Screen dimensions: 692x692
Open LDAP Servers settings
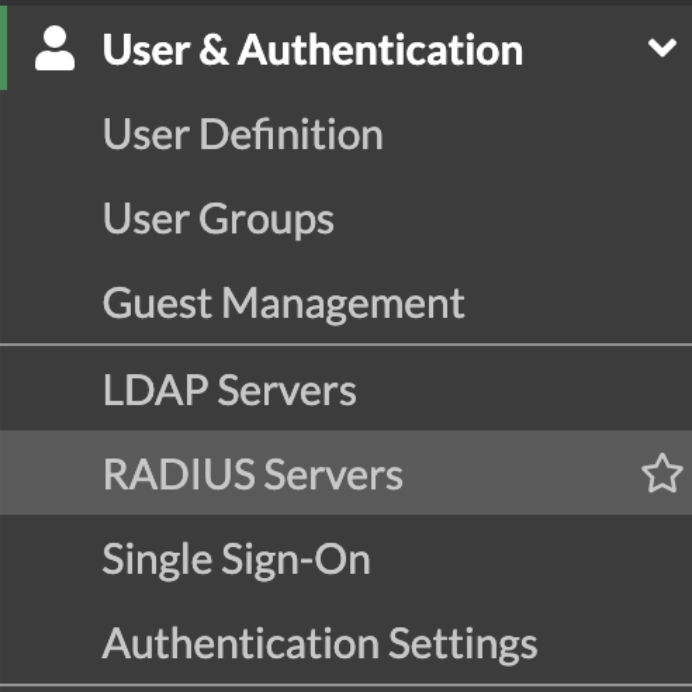229,390
